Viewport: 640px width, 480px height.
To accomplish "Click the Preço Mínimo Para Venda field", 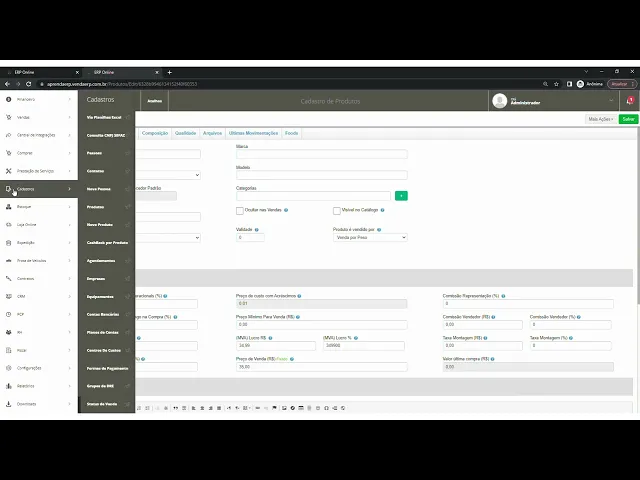I will coord(322,324).
